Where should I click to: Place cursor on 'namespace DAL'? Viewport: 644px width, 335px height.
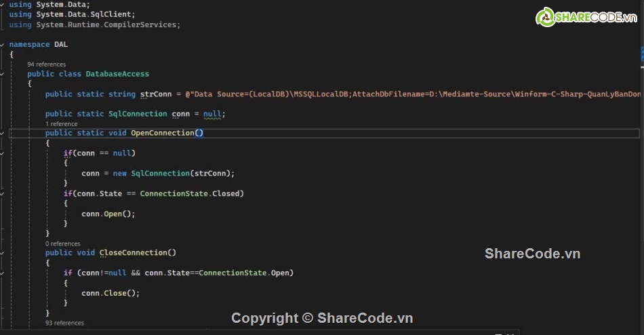click(38, 44)
